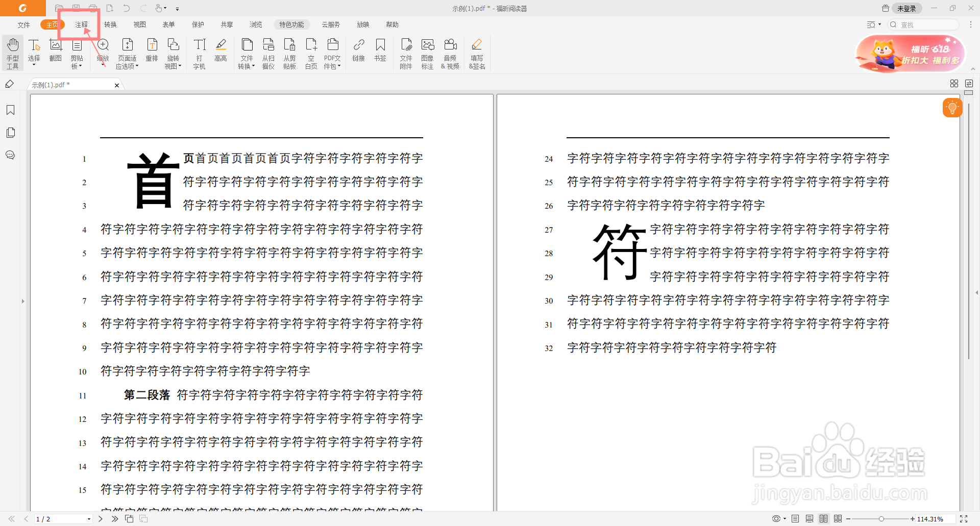The width and height of the screenshot is (980, 526).
Task: Click Image Annotation tool (图像标注)
Action: point(428,53)
